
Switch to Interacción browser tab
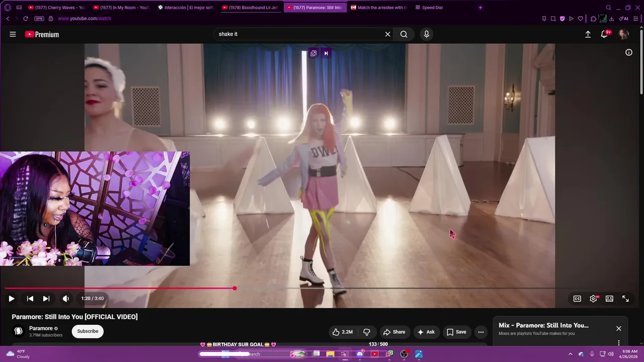tap(186, 8)
